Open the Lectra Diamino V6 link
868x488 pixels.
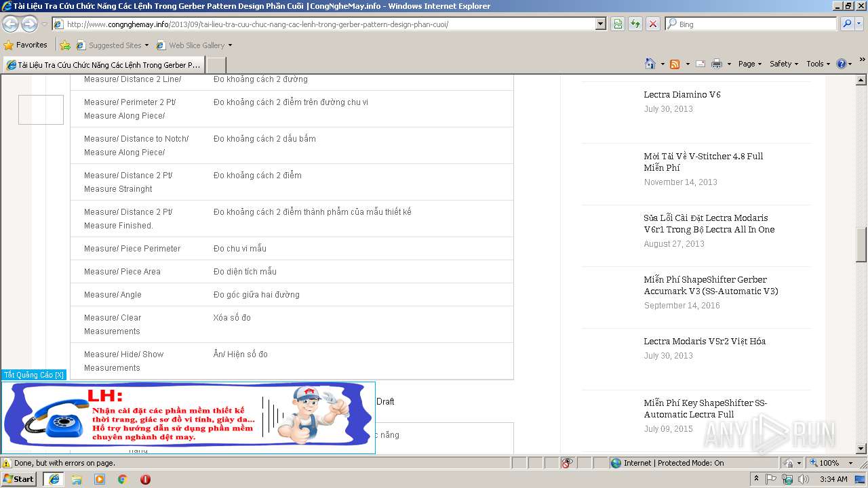pos(682,94)
